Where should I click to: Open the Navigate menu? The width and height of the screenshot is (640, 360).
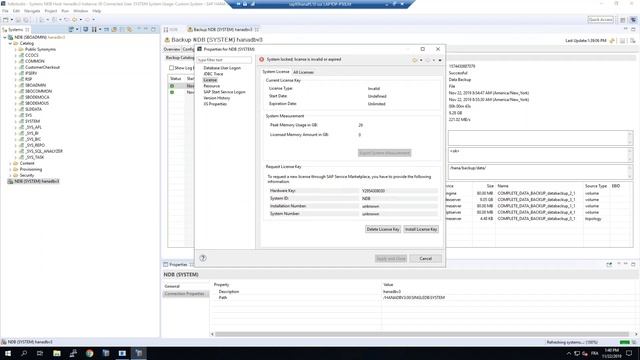tap(32, 11)
